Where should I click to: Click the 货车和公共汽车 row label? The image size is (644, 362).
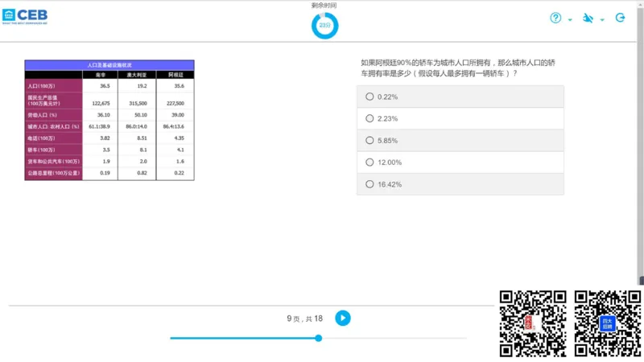(53, 162)
